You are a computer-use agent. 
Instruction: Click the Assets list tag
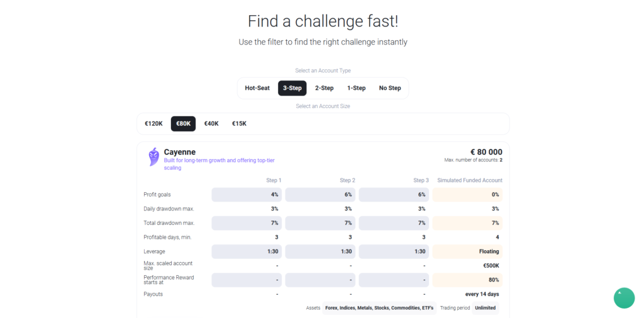(x=379, y=308)
